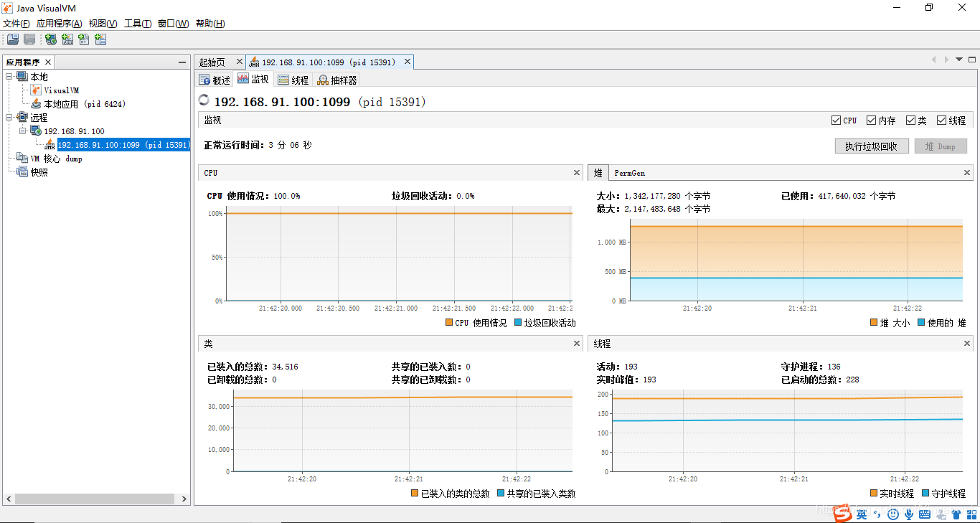Collapse the 本地 tree node

click(x=9, y=77)
